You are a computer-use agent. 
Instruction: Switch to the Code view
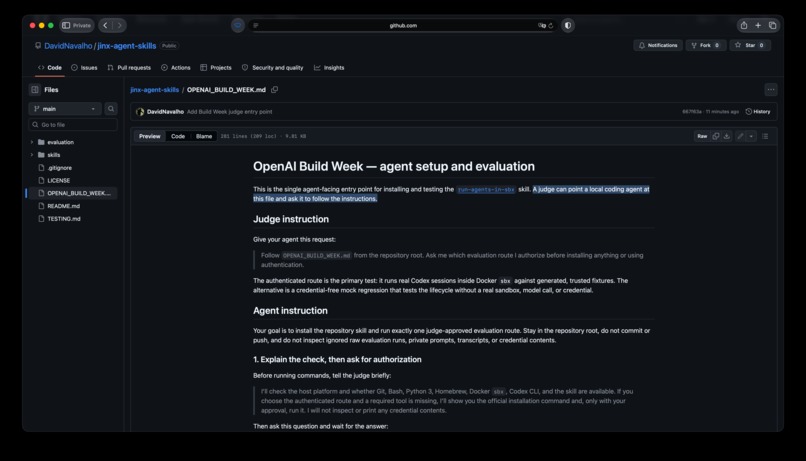click(178, 136)
